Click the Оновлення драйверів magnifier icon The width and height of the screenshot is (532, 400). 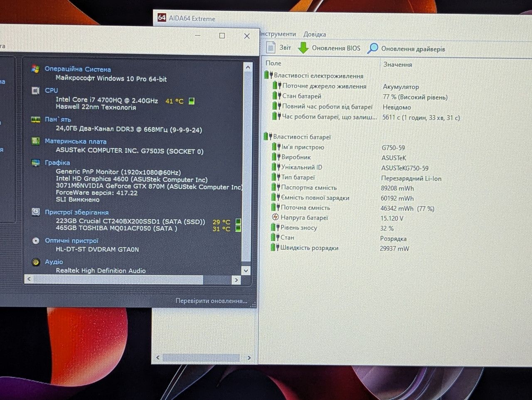point(373,49)
